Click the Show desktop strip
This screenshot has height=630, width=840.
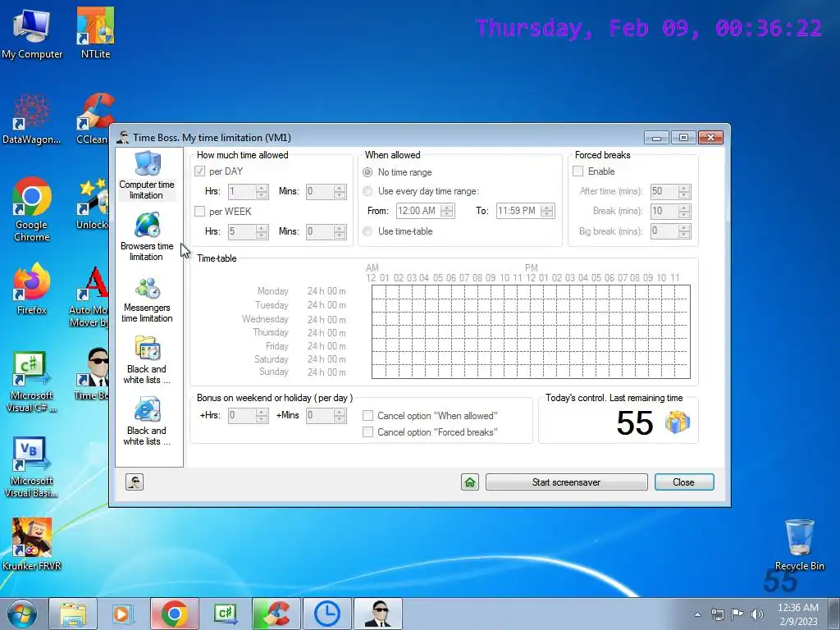pos(834,614)
